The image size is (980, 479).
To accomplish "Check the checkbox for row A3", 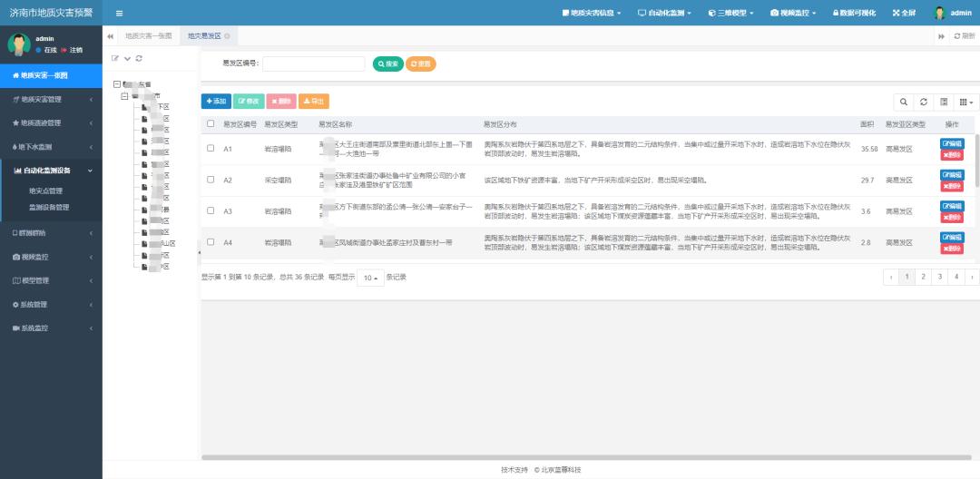I will tap(211, 210).
